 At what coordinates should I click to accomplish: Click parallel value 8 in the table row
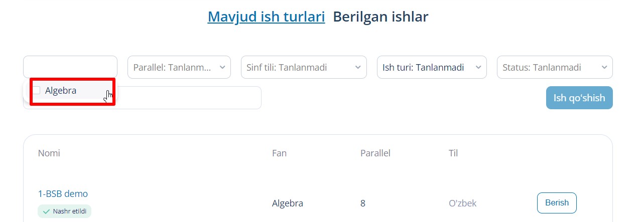[x=362, y=203]
